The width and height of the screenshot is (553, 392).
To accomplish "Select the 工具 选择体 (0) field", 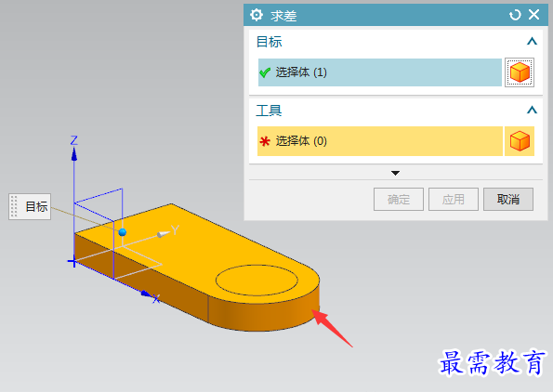I will 380,141.
